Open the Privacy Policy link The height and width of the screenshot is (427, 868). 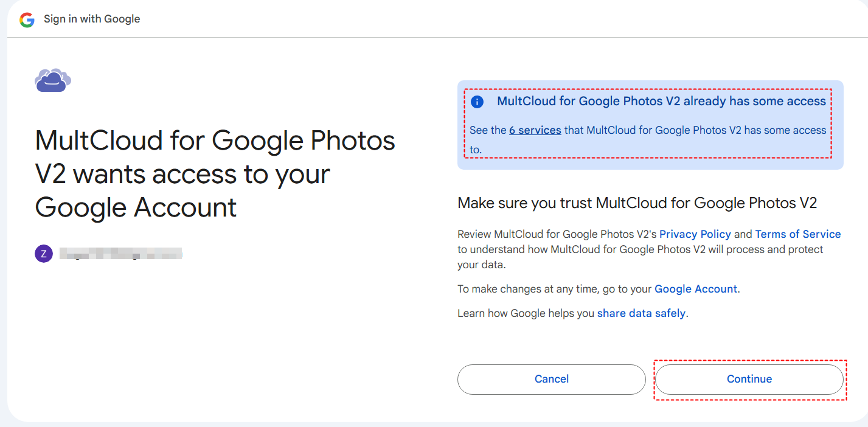[x=695, y=234]
